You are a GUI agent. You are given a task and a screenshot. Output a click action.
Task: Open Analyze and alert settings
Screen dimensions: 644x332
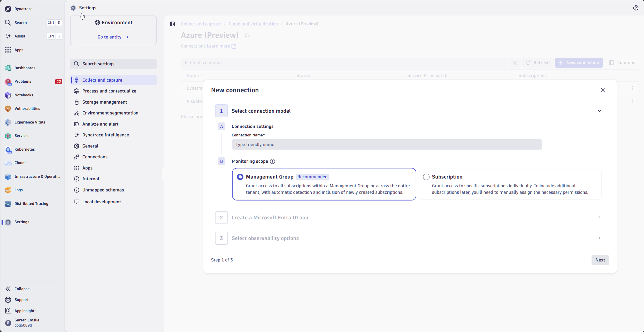(113, 124)
